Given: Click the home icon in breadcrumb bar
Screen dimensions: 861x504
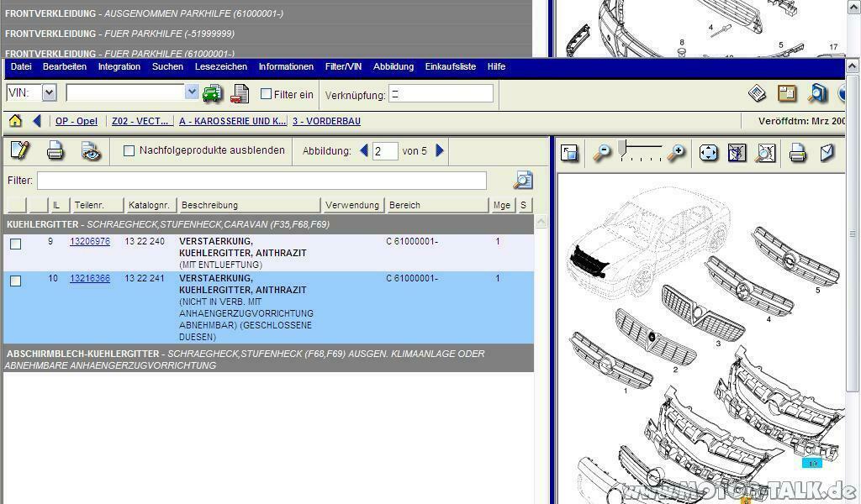Looking at the screenshot, I should point(15,121).
